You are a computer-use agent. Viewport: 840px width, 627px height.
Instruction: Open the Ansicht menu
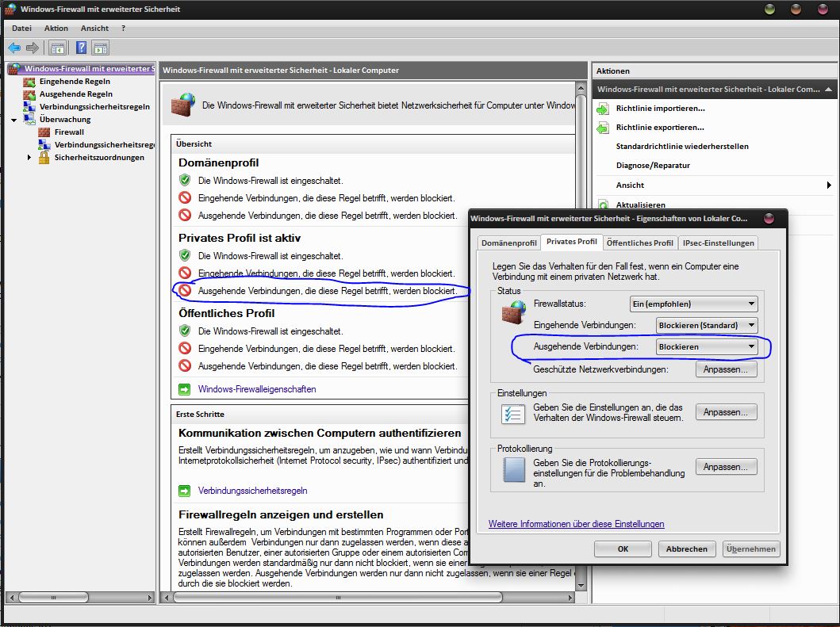coord(95,29)
